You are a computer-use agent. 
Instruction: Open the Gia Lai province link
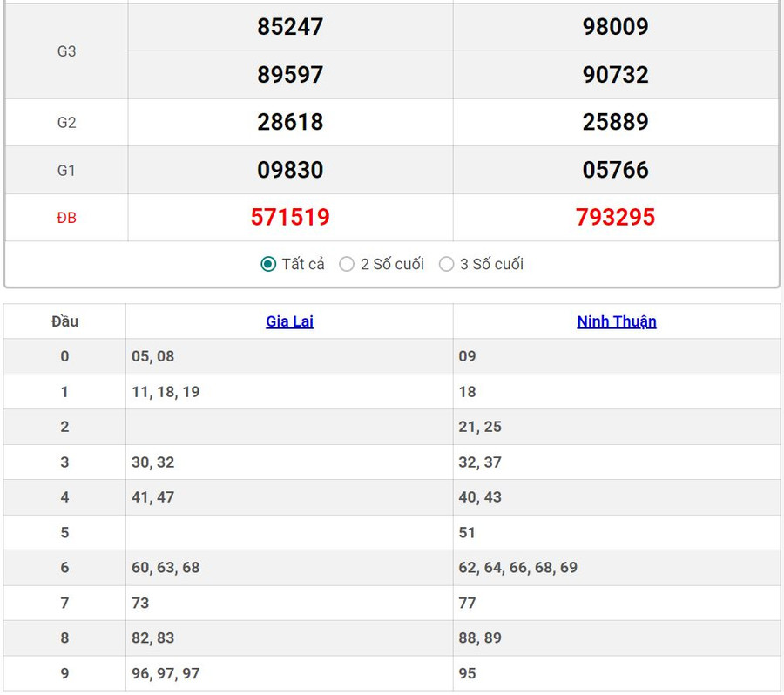click(289, 321)
